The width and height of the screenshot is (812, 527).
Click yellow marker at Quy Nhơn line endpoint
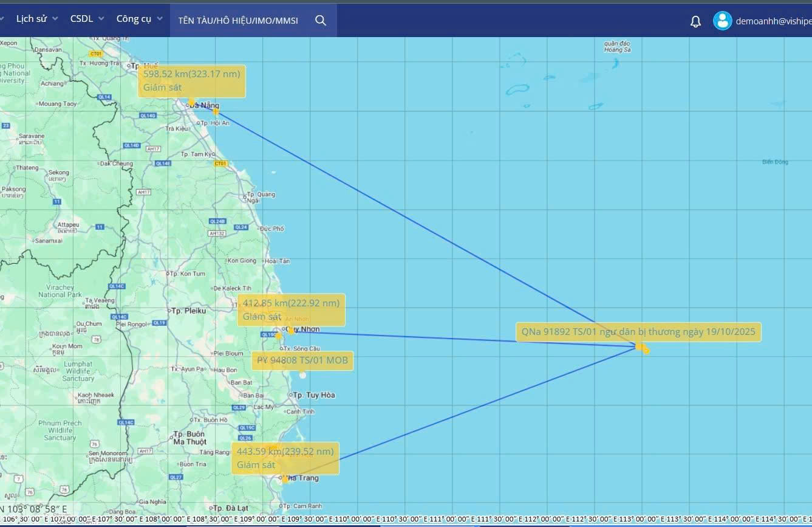click(292, 331)
